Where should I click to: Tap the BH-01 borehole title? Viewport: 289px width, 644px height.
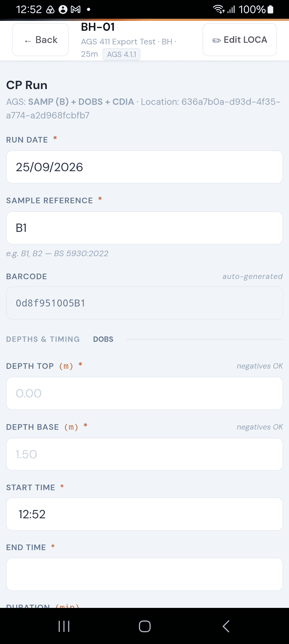tap(98, 27)
